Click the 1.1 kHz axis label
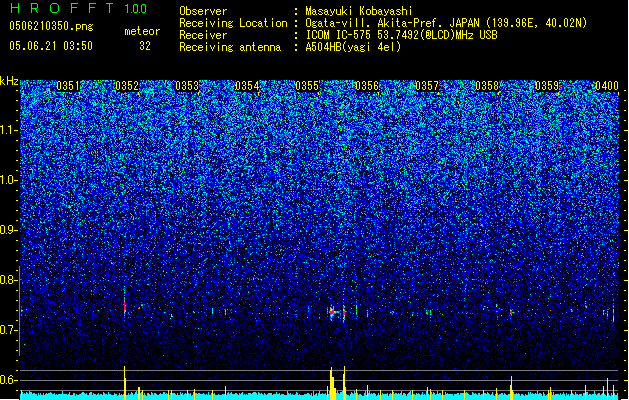The image size is (629, 400). 8,130
